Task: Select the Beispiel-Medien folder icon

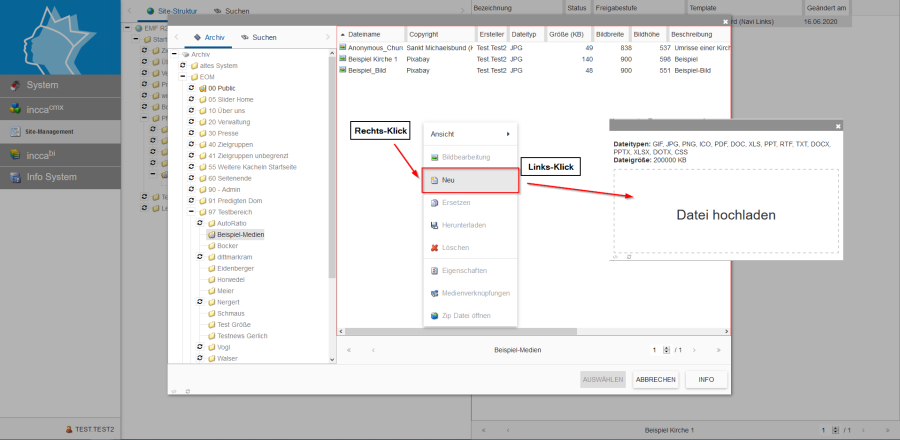Action: click(211, 234)
